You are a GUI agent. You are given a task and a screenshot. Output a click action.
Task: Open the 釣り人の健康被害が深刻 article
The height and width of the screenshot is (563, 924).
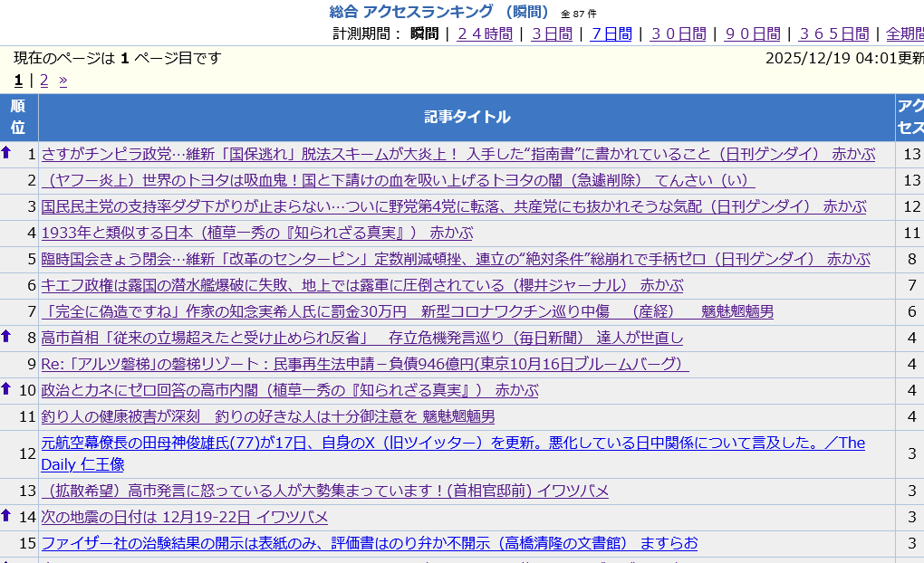click(268, 416)
